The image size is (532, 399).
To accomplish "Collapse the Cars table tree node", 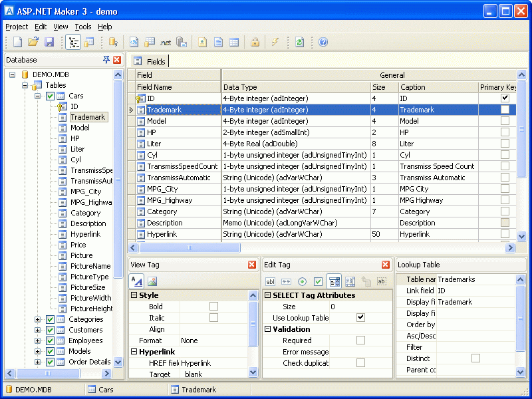I will point(38,96).
